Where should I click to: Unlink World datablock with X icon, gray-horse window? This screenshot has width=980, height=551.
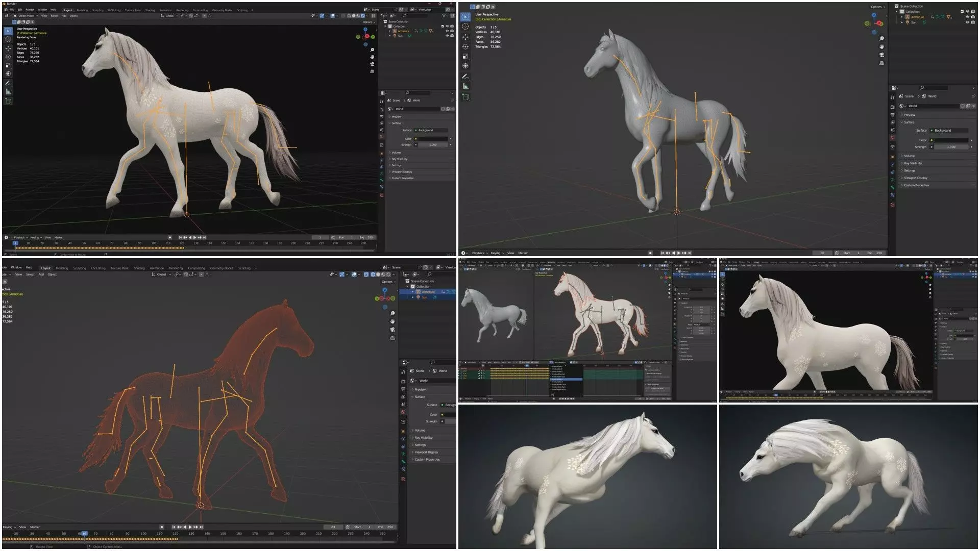click(x=973, y=106)
